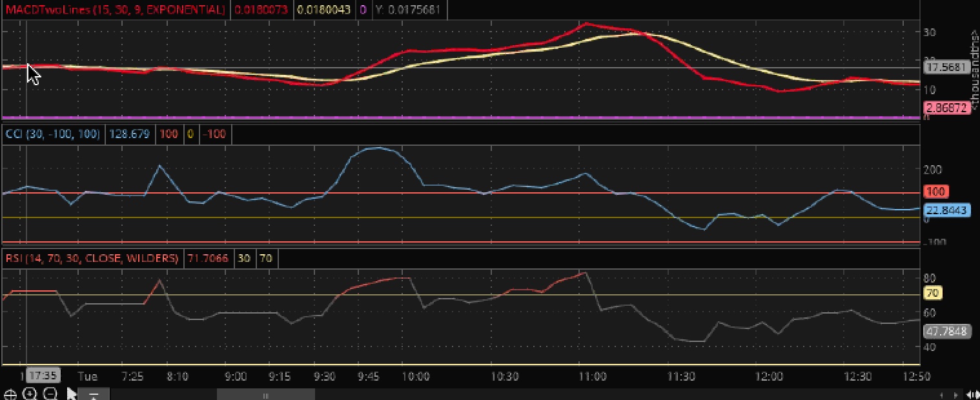Click the scroll left arrow on scrollbar

tap(942, 395)
